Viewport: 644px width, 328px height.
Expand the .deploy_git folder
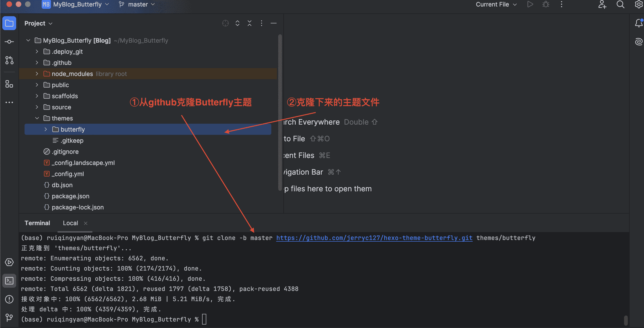click(x=37, y=51)
